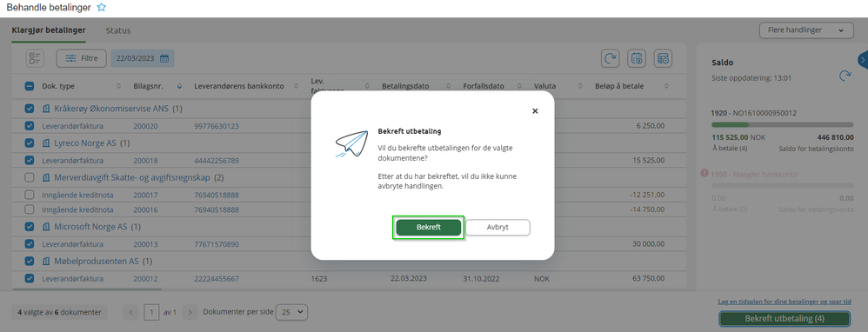Uncheck Kråkerøy Økonomiservise ANS group checkbox
Image resolution: width=868 pixels, height=332 pixels.
click(30, 109)
